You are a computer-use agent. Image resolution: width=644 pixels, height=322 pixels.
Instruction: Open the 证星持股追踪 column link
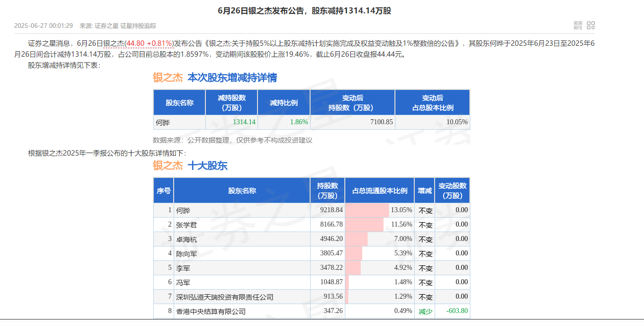pos(138,25)
